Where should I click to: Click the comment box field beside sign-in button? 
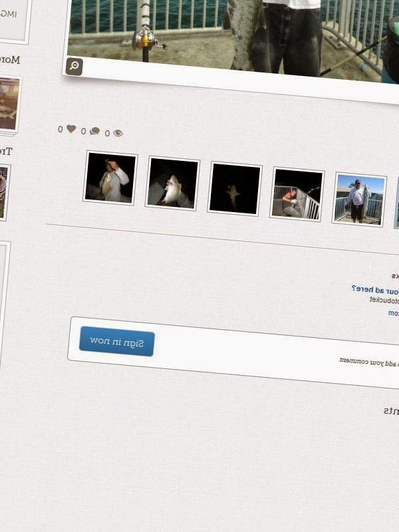click(x=234, y=353)
